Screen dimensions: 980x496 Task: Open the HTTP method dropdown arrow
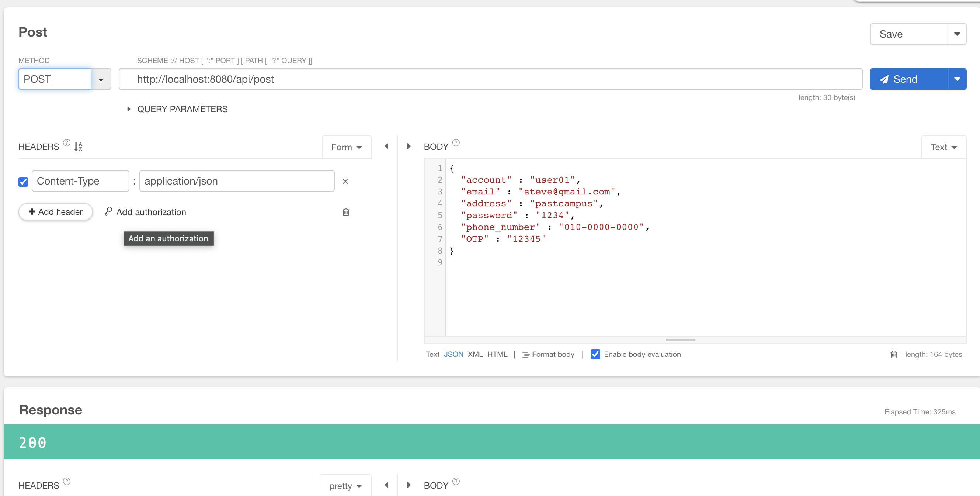101,79
